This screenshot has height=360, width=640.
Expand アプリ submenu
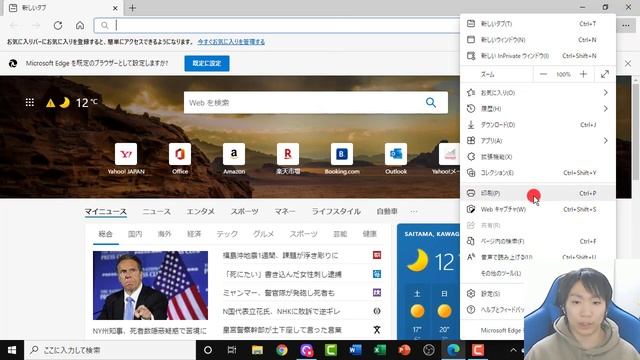pyautogui.click(x=538, y=140)
